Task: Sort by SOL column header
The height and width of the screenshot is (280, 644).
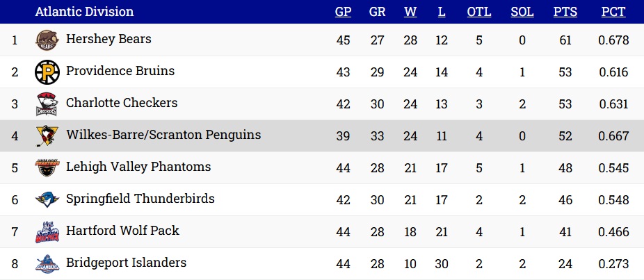Action: pos(522,12)
